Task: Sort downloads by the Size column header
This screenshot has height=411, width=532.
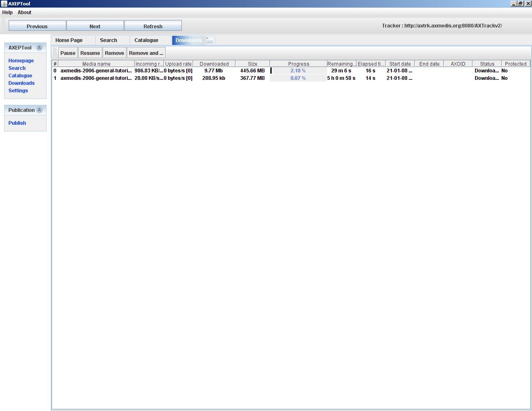Action: (252, 64)
